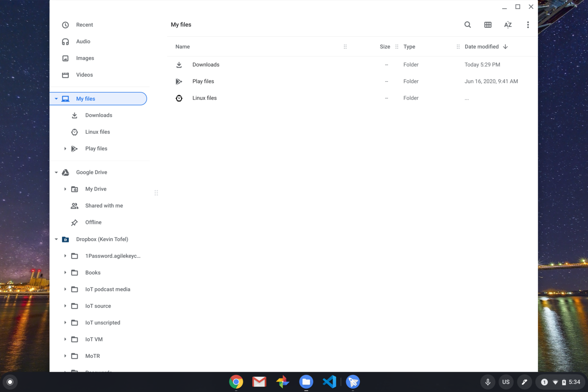
Task: Expand IoT source folder
Action: [x=65, y=306]
